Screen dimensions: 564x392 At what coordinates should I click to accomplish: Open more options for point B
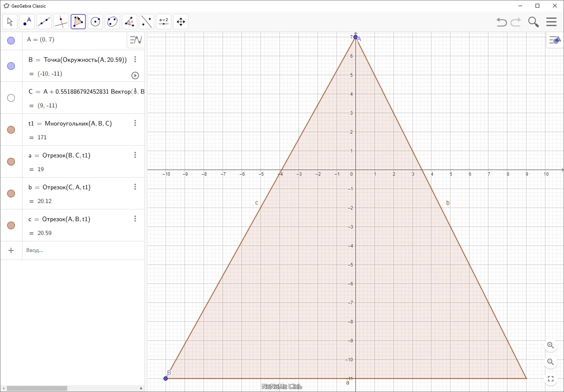click(135, 59)
